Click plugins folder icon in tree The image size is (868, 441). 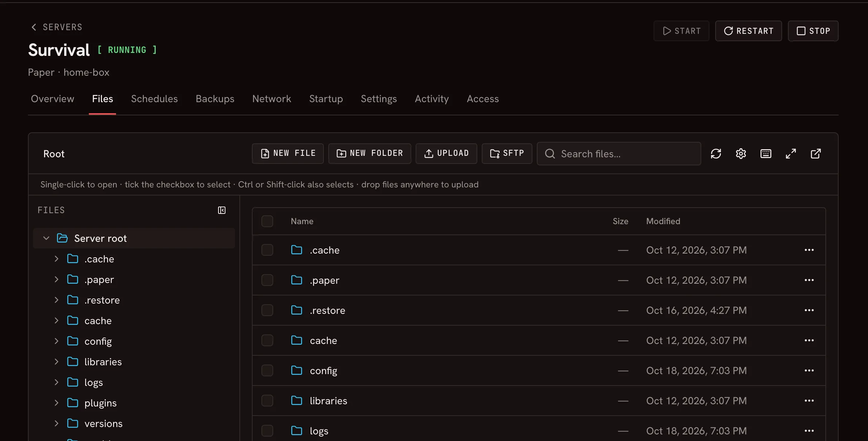pos(73,403)
